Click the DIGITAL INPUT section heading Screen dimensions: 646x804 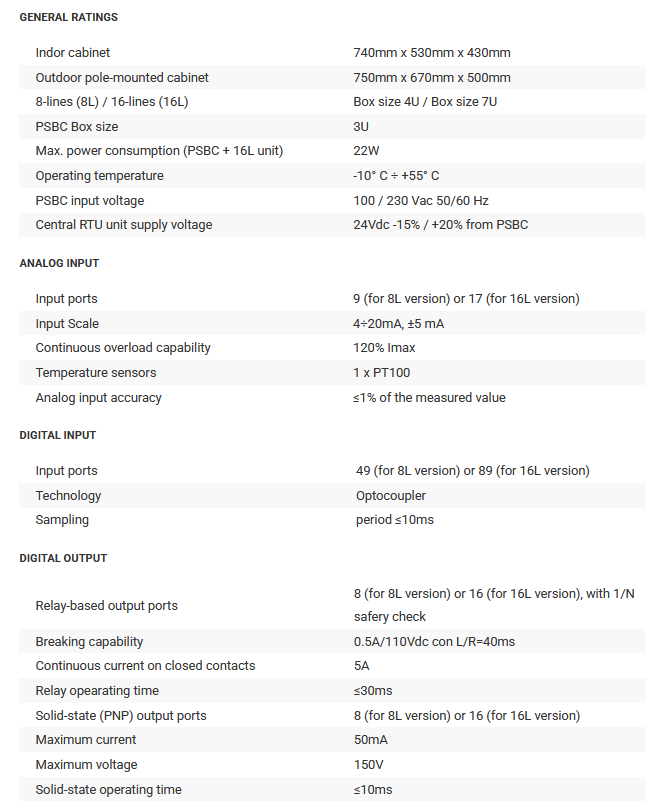coord(58,435)
